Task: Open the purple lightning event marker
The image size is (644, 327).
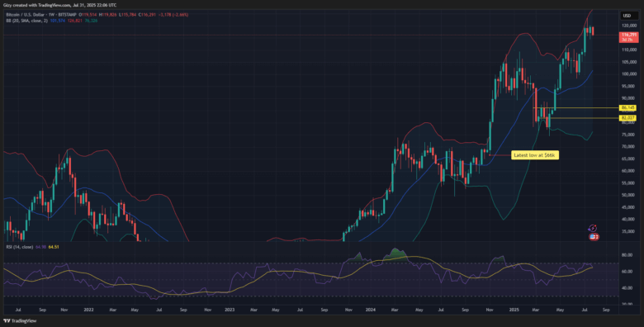Action: [x=592, y=228]
